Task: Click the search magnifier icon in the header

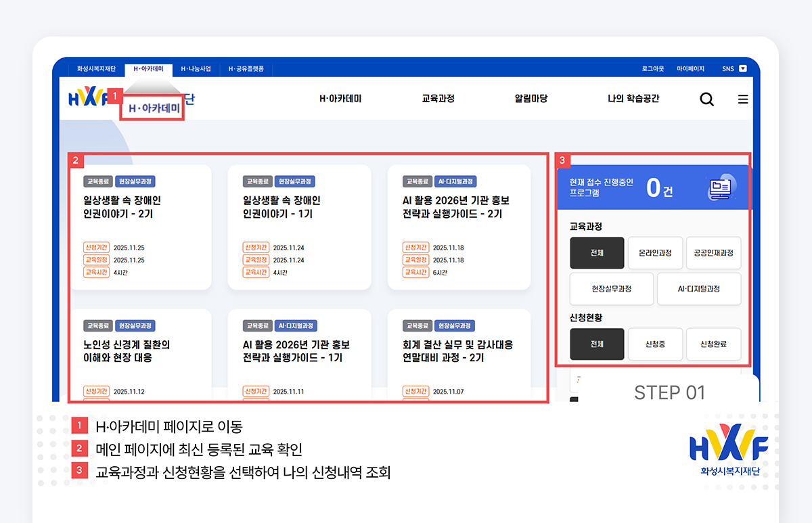Action: tap(706, 99)
